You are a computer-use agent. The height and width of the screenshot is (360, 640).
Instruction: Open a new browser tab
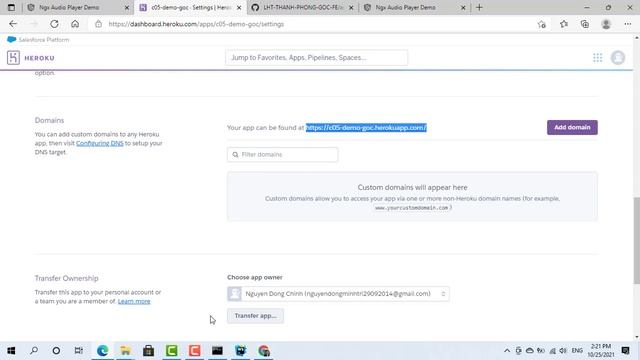coord(479,7)
